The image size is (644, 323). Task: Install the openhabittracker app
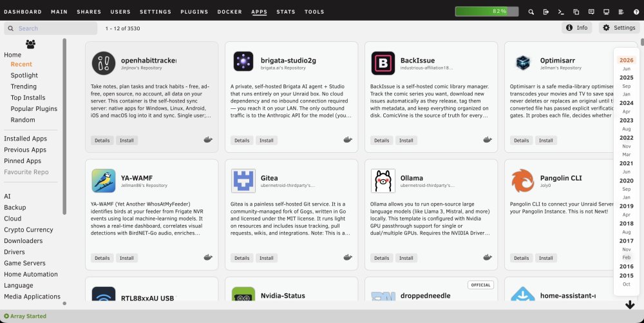click(x=126, y=141)
